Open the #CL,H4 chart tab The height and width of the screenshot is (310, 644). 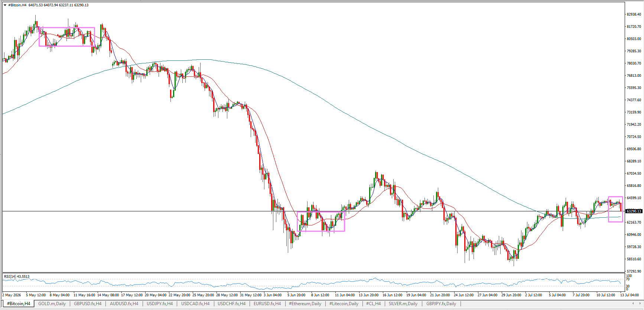[x=373, y=304]
